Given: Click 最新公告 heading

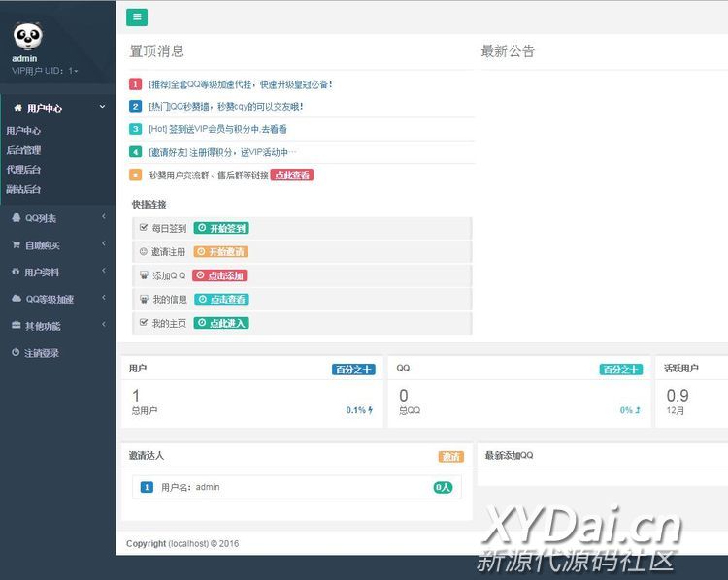Looking at the screenshot, I should 508,51.
